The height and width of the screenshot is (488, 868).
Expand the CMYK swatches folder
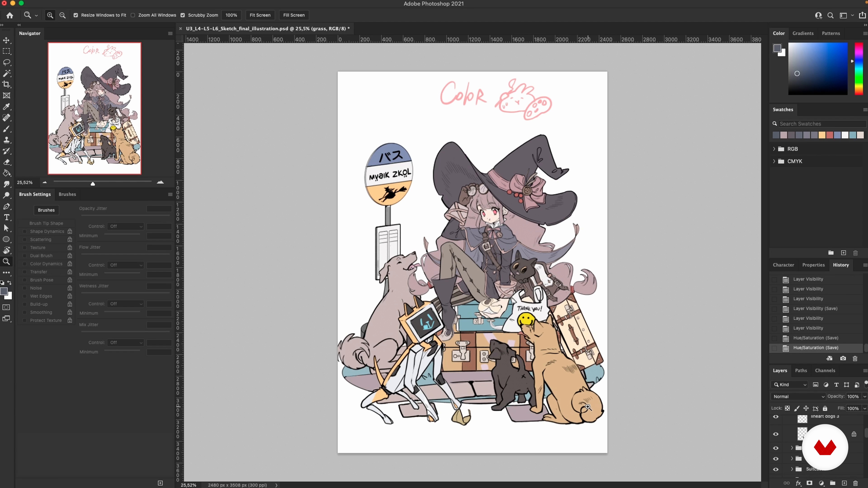[x=774, y=161]
